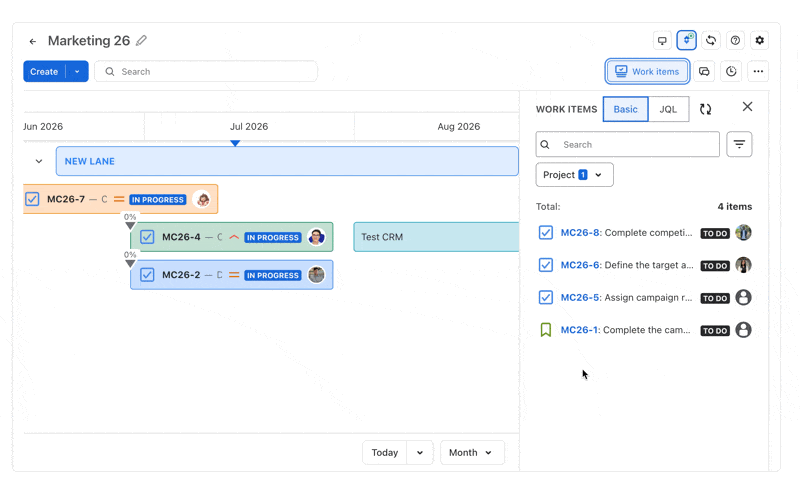Refresh the work items list
The image size is (800, 494).
click(x=706, y=109)
